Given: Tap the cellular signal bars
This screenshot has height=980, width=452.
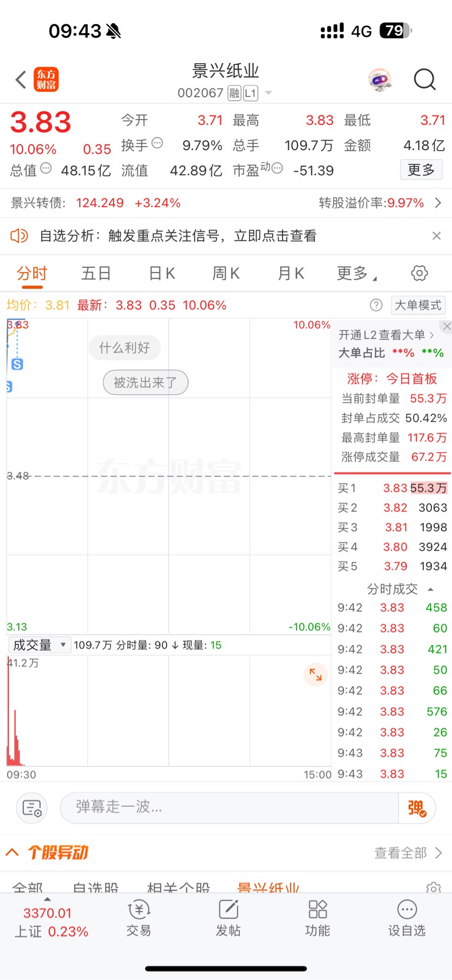Looking at the screenshot, I should click(332, 31).
